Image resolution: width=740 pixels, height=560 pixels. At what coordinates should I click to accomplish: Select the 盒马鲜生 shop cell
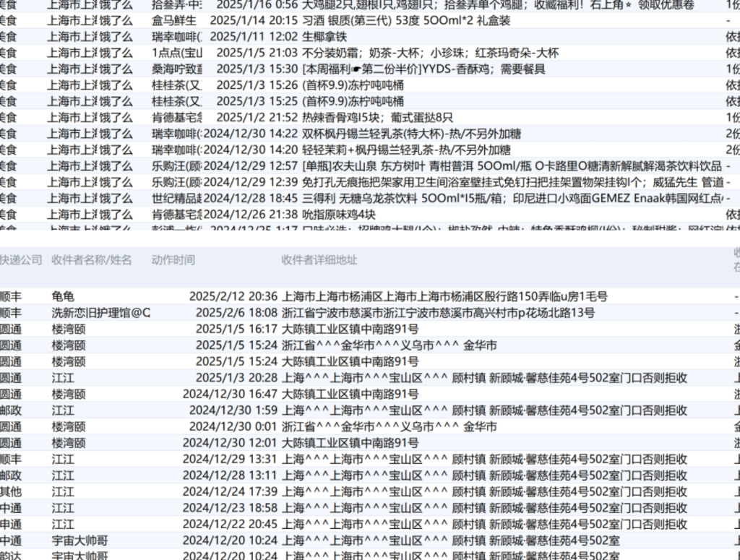(173, 21)
